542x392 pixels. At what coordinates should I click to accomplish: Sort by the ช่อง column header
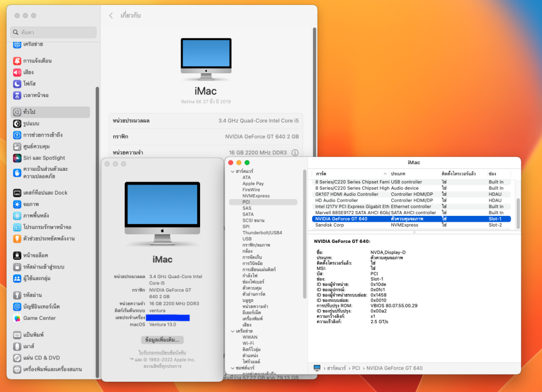pos(499,173)
